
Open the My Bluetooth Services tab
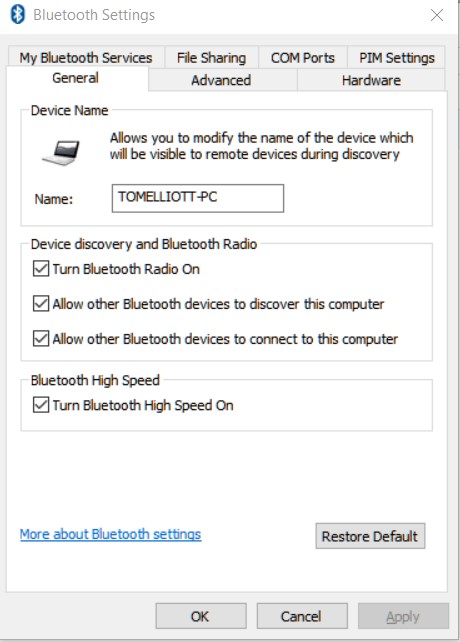(x=86, y=58)
